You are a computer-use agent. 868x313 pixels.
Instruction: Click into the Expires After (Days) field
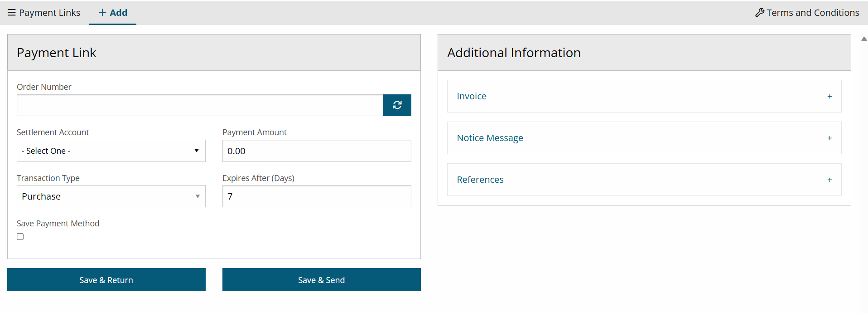click(x=317, y=196)
